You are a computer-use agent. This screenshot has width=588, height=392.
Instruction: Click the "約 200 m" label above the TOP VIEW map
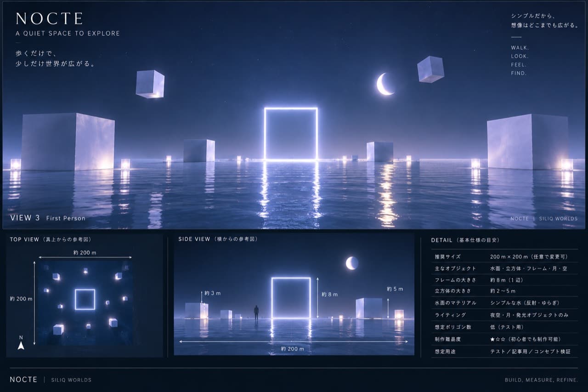click(85, 252)
